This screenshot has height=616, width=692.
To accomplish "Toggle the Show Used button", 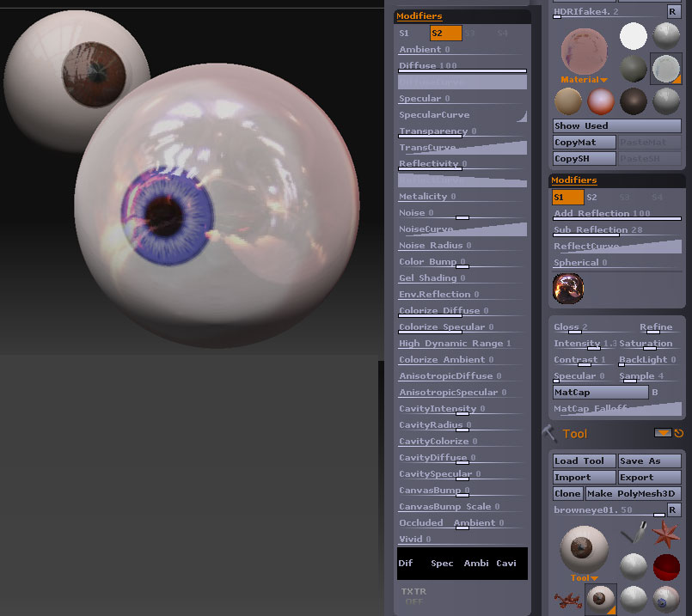I will click(x=616, y=125).
